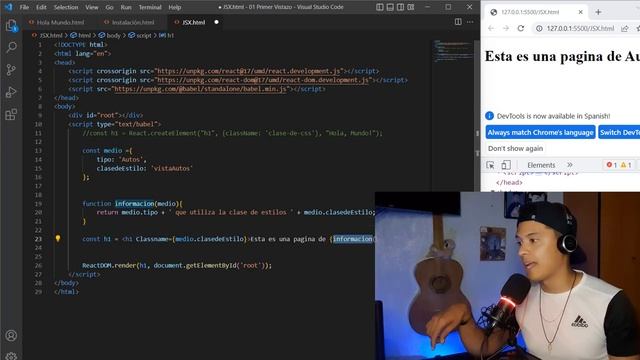Open the Source Control view

click(11, 70)
